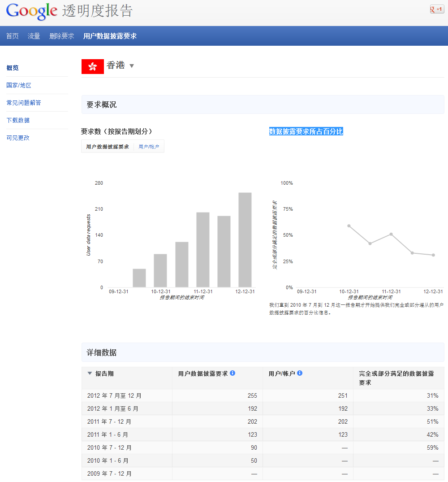Toggle sort arrow next to 报告期

coord(90,373)
